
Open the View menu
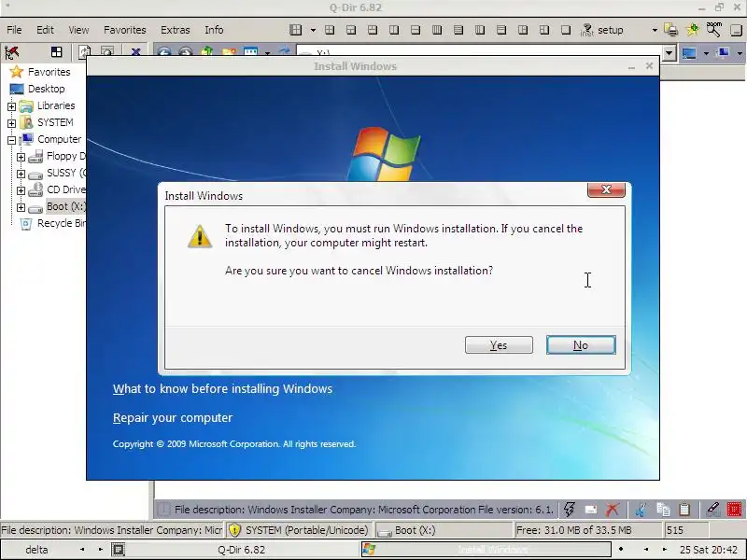[x=78, y=30]
